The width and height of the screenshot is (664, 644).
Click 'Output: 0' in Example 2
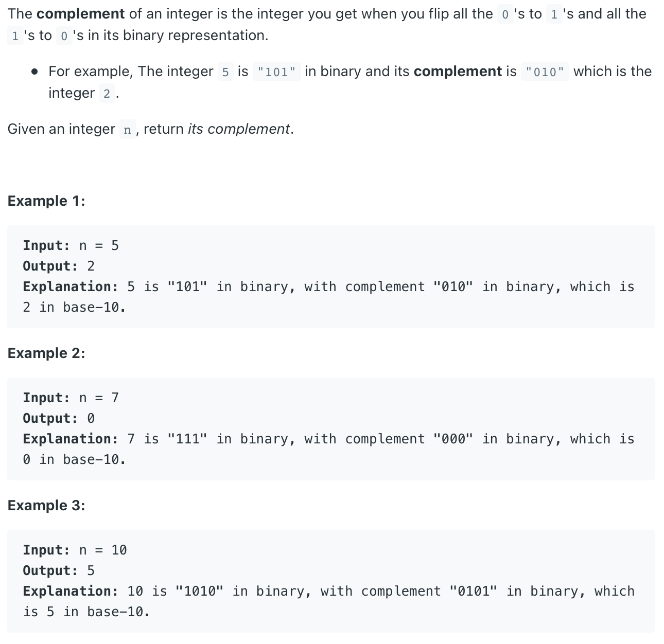59,418
